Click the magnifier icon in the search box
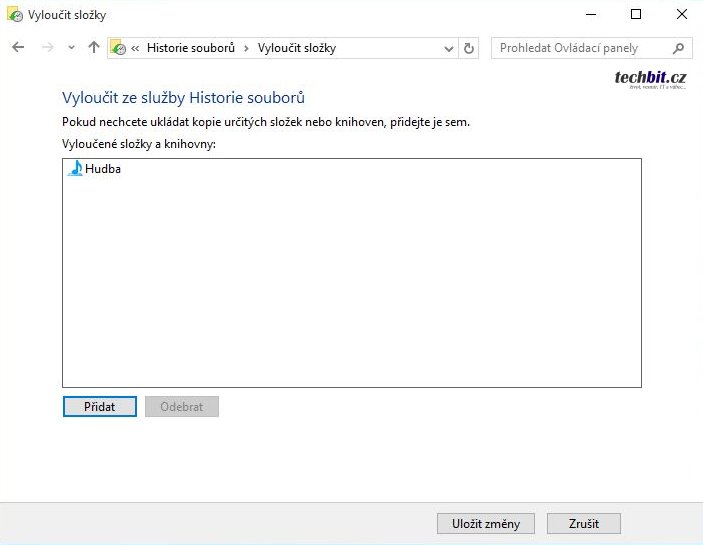This screenshot has width=703, height=545. [678, 48]
